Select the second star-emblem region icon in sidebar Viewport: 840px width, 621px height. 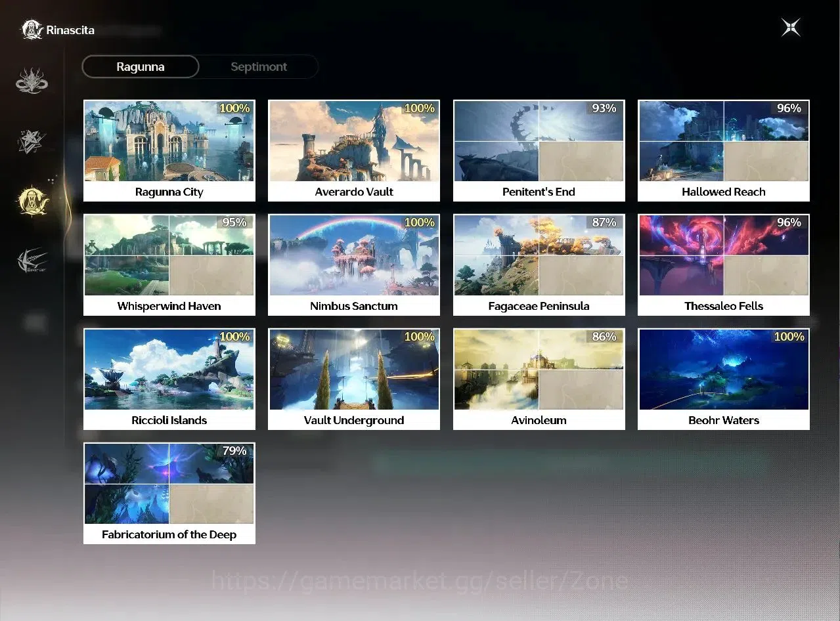point(32,140)
